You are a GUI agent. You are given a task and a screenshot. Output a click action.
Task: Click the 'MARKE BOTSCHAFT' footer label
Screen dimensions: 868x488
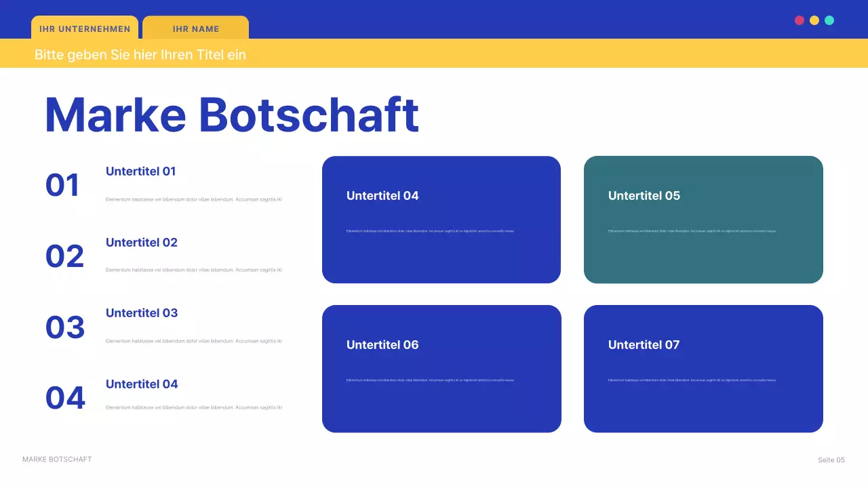point(57,460)
